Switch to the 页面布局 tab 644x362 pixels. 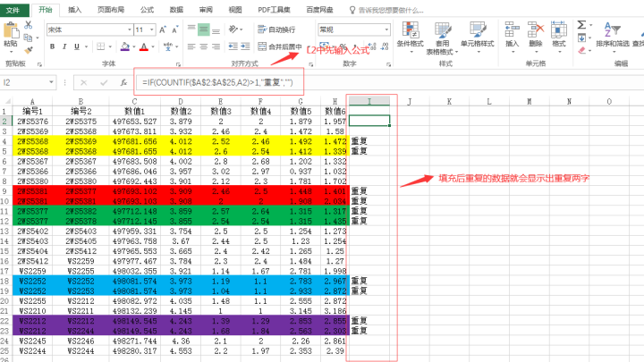[x=111, y=10]
